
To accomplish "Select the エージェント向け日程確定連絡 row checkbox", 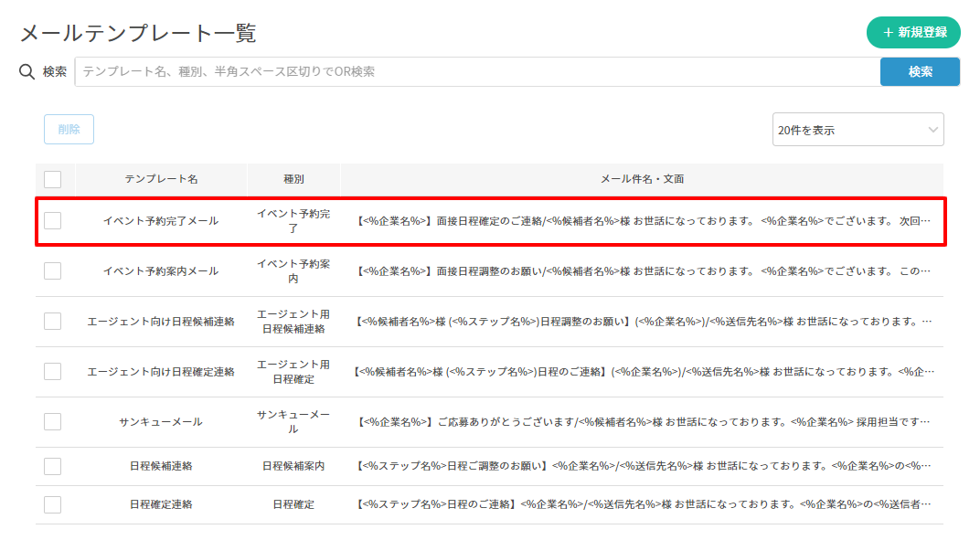I will pos(53,371).
